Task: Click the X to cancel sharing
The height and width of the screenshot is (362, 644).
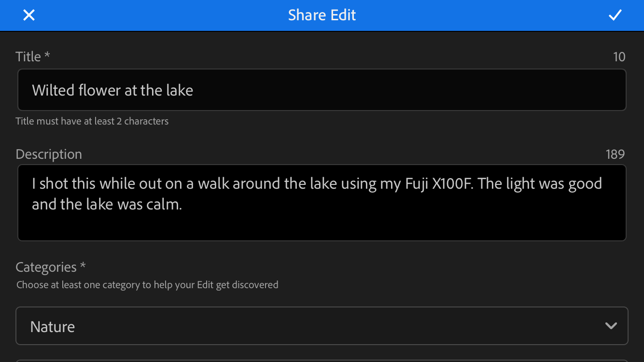Action: click(28, 15)
